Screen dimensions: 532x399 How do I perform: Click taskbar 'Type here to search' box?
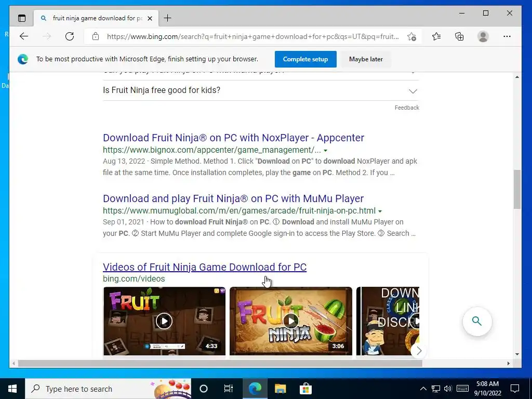[x=108, y=389]
